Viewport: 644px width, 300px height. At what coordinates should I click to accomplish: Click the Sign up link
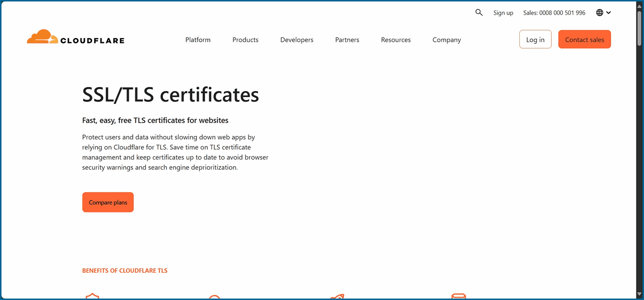[x=503, y=13]
